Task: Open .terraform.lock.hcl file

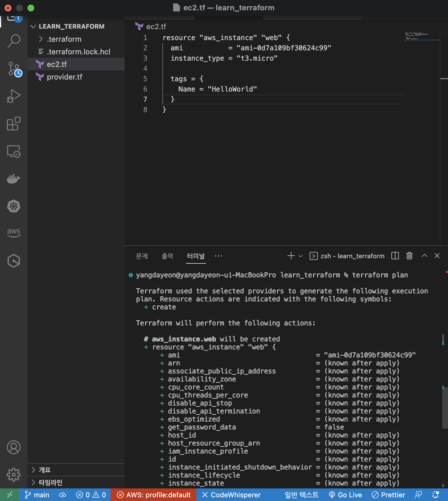Action: click(76, 52)
